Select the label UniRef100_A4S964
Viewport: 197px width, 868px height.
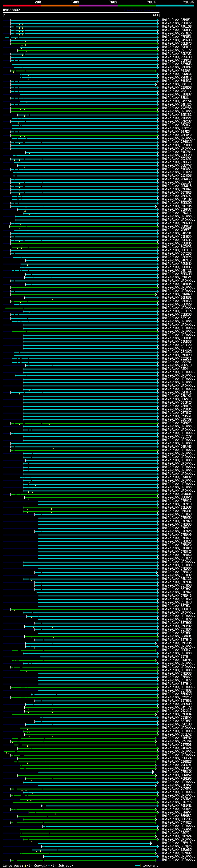pyautogui.click(x=176, y=71)
